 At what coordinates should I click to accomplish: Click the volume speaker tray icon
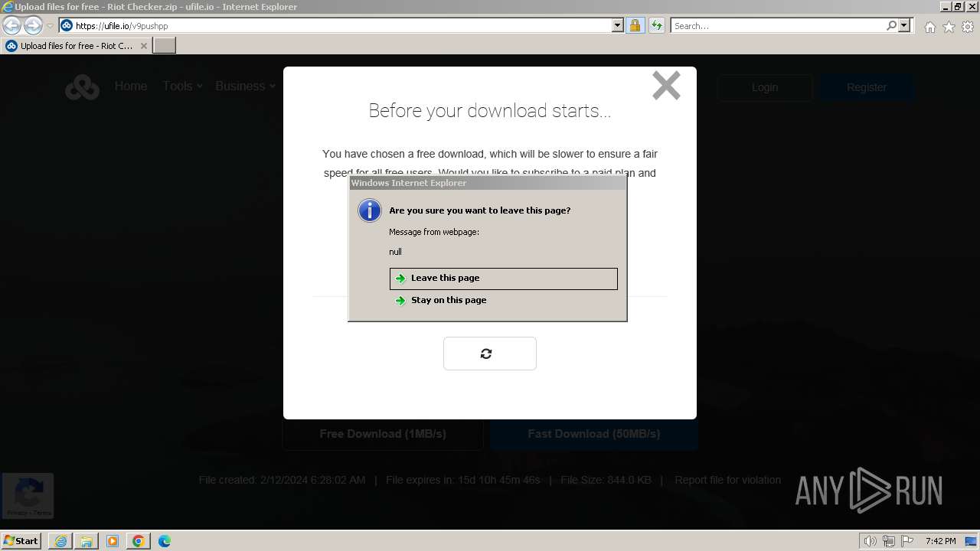871,541
